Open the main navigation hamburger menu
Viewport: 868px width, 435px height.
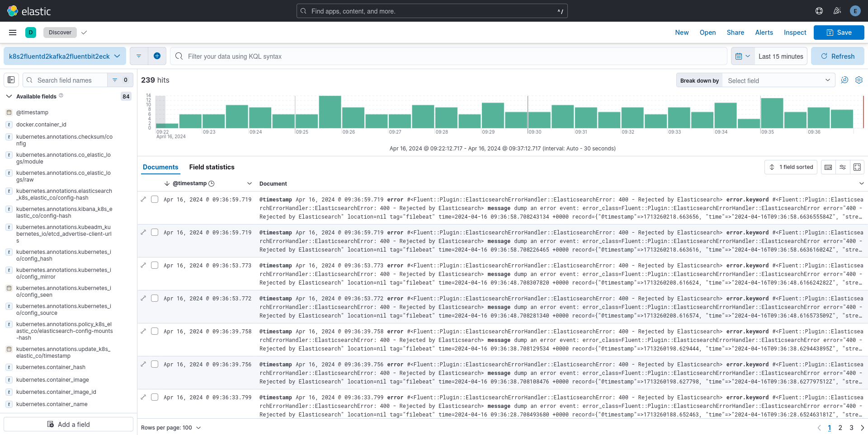(13, 33)
